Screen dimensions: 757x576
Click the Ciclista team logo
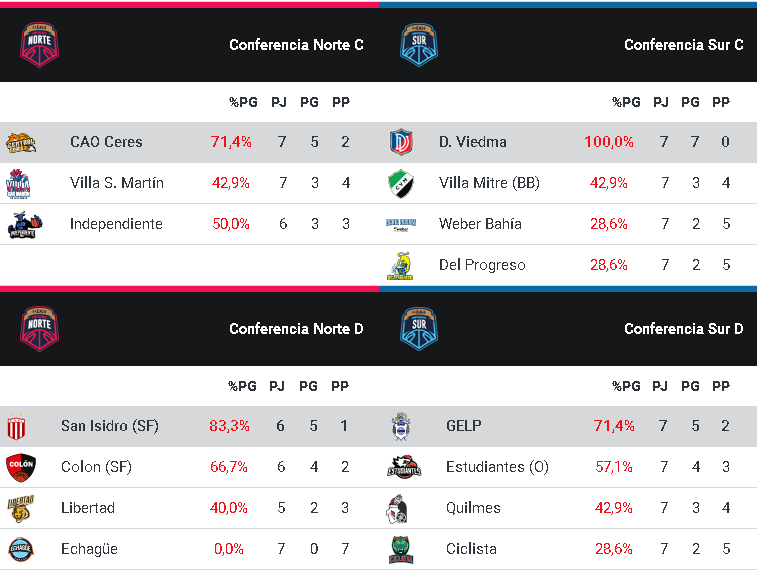click(400, 549)
